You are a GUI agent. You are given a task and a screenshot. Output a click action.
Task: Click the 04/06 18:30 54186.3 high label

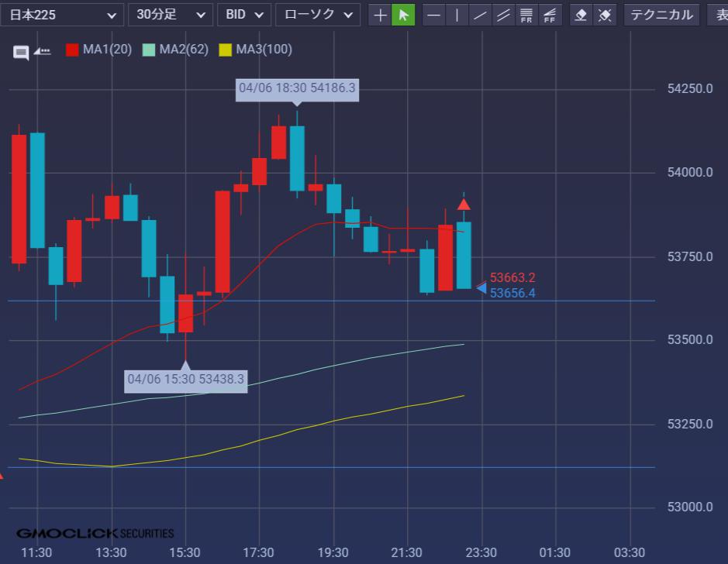tap(297, 88)
